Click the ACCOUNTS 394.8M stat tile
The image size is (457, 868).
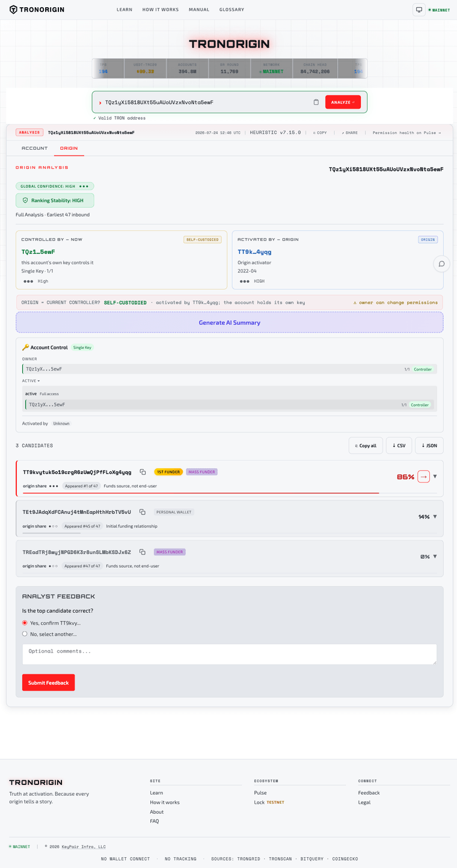[x=187, y=68]
